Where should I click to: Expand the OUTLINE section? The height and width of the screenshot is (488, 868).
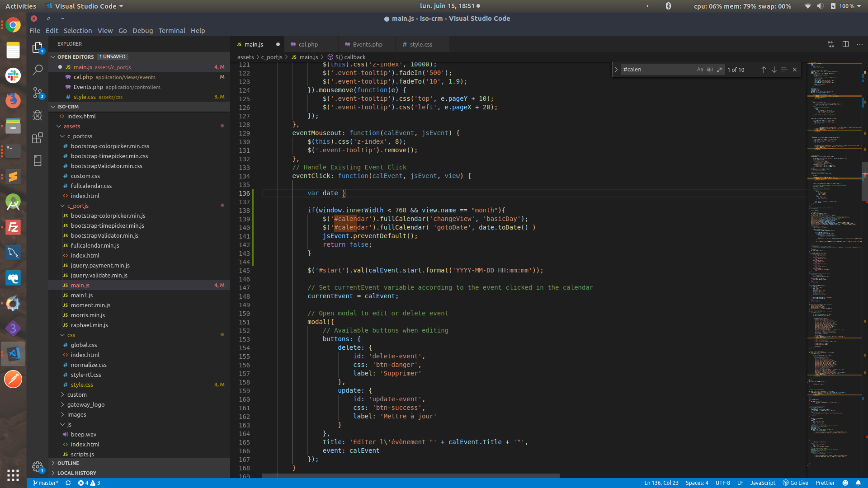[68, 463]
